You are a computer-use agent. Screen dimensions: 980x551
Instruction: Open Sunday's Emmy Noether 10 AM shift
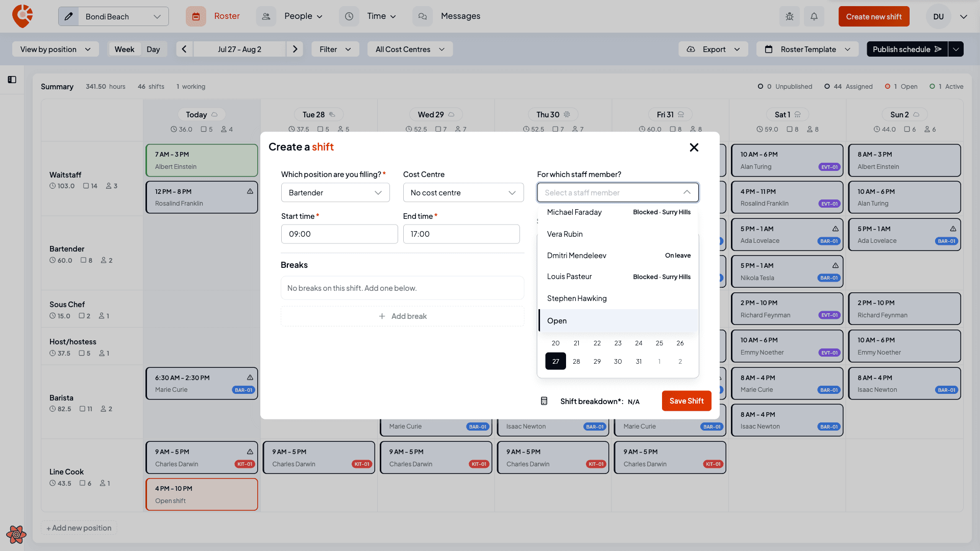[x=904, y=346]
